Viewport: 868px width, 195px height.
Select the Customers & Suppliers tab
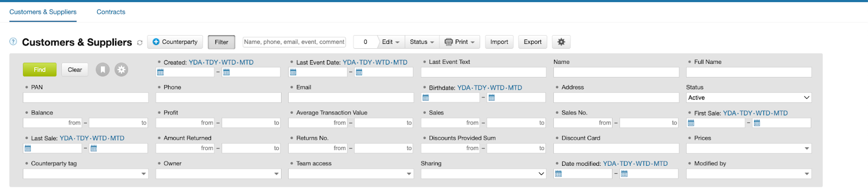43,12
